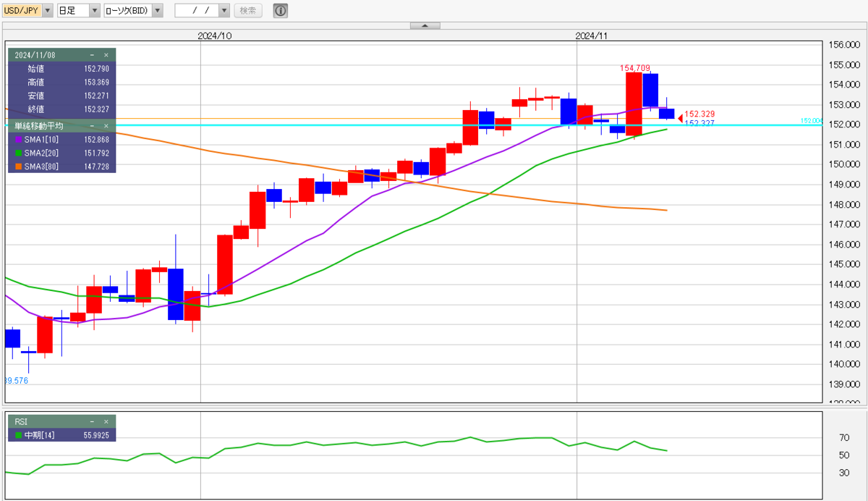868x501 pixels.
Task: Click the information (i) icon
Action: [281, 10]
